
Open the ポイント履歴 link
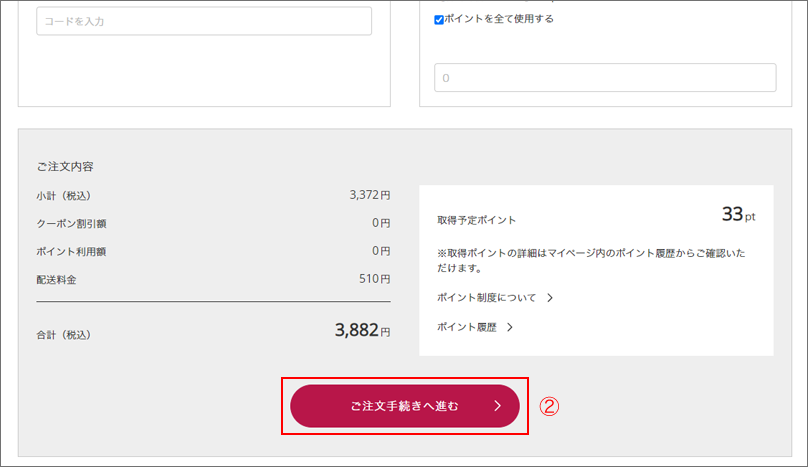coord(468,327)
